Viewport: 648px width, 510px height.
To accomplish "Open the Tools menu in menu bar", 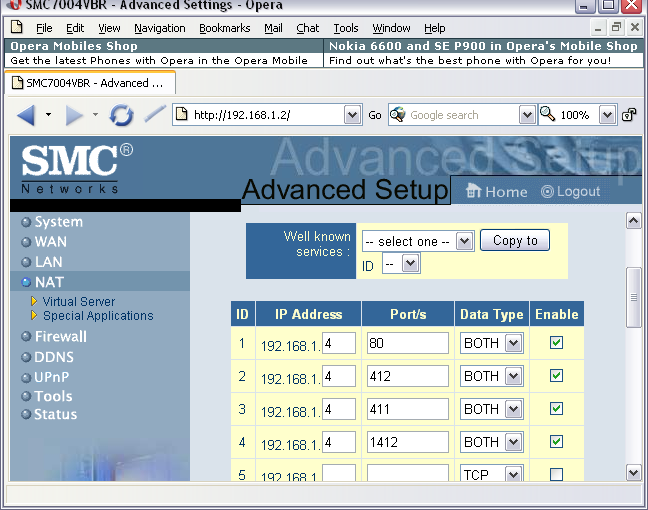I will (346, 28).
